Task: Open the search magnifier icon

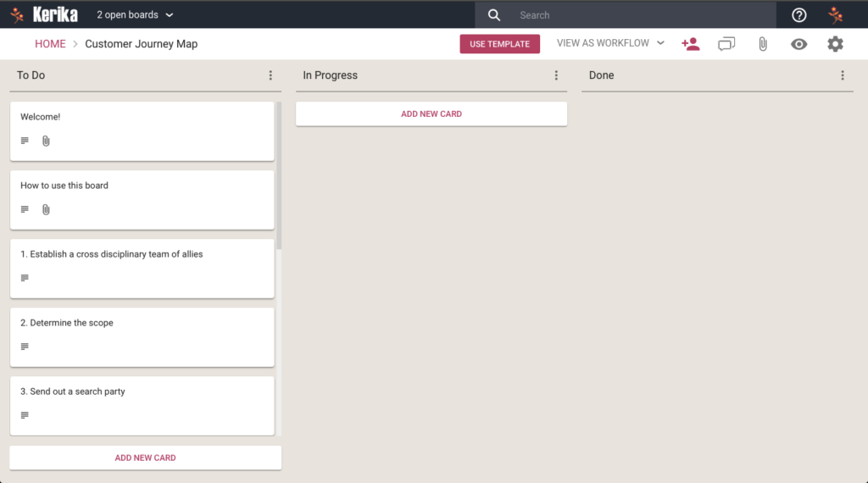Action: click(494, 15)
